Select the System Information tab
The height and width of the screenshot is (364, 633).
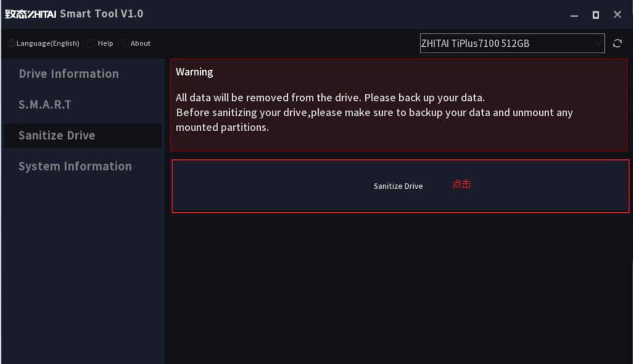click(75, 166)
